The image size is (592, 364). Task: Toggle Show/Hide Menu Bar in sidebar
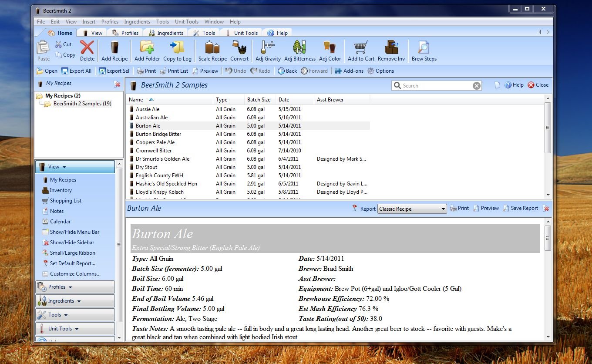coord(74,232)
